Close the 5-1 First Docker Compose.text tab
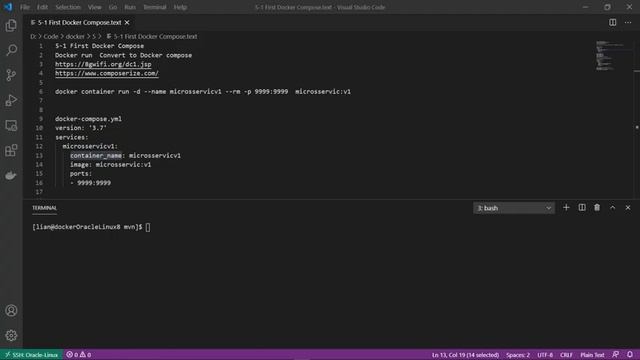Screen dimensions: 640x360 (x=127, y=22)
